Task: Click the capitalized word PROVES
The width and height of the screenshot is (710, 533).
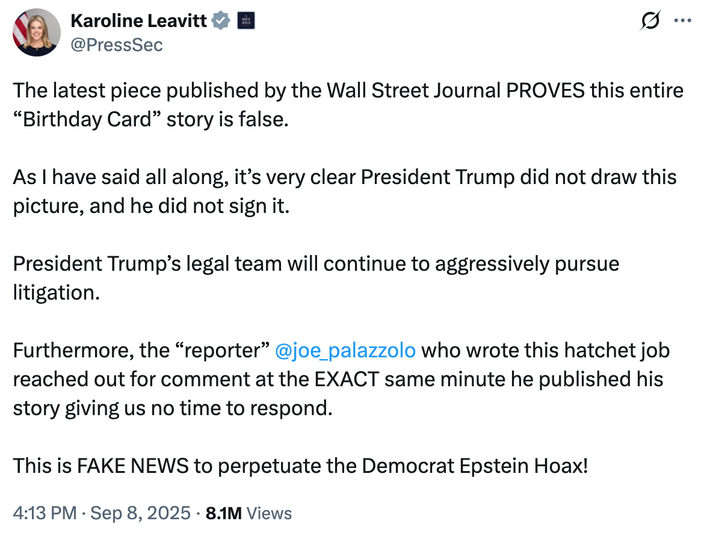Action: coord(545,91)
